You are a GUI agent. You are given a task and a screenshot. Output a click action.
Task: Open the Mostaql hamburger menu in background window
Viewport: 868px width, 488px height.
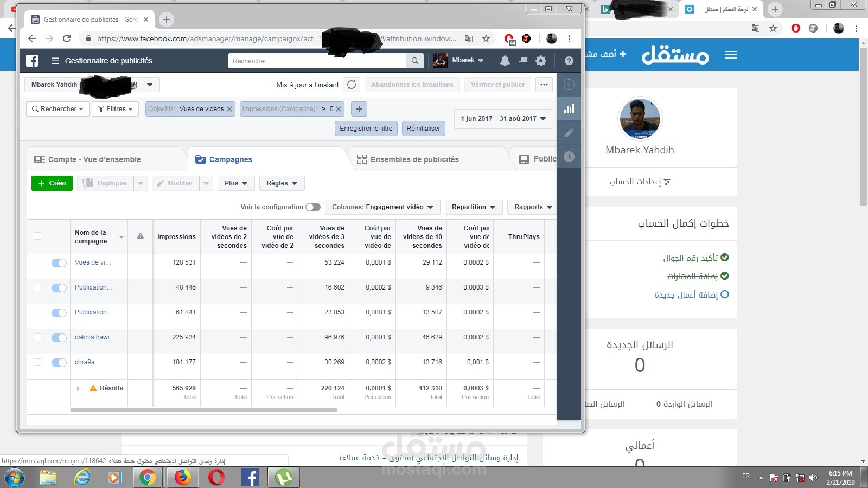point(731,55)
